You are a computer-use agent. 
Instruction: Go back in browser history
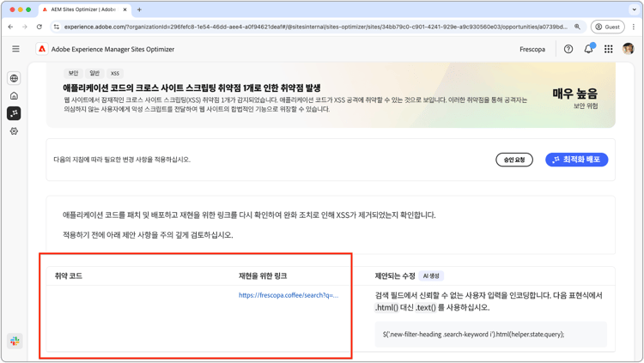pyautogui.click(x=10, y=27)
